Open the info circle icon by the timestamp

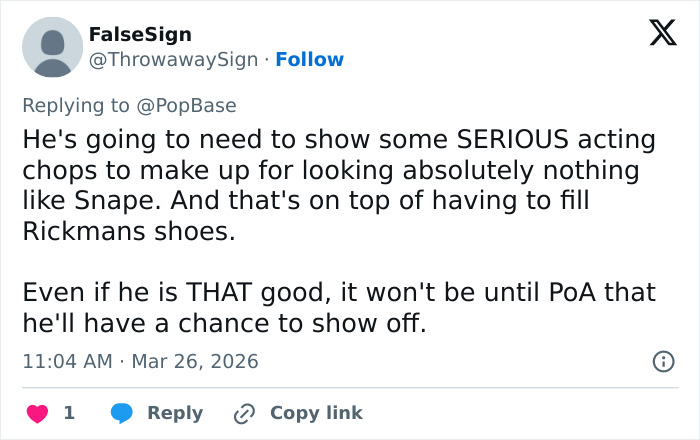click(x=662, y=362)
